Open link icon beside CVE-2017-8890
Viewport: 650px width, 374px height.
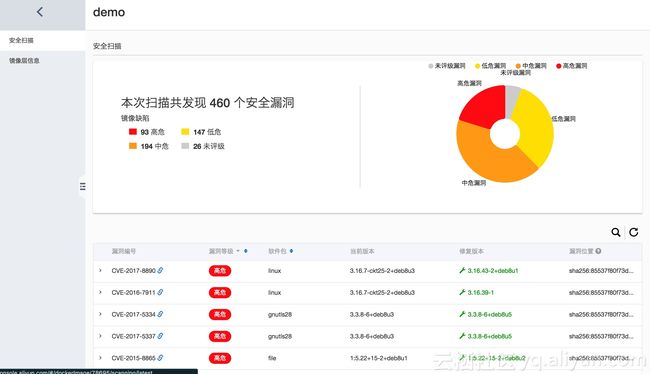click(160, 270)
